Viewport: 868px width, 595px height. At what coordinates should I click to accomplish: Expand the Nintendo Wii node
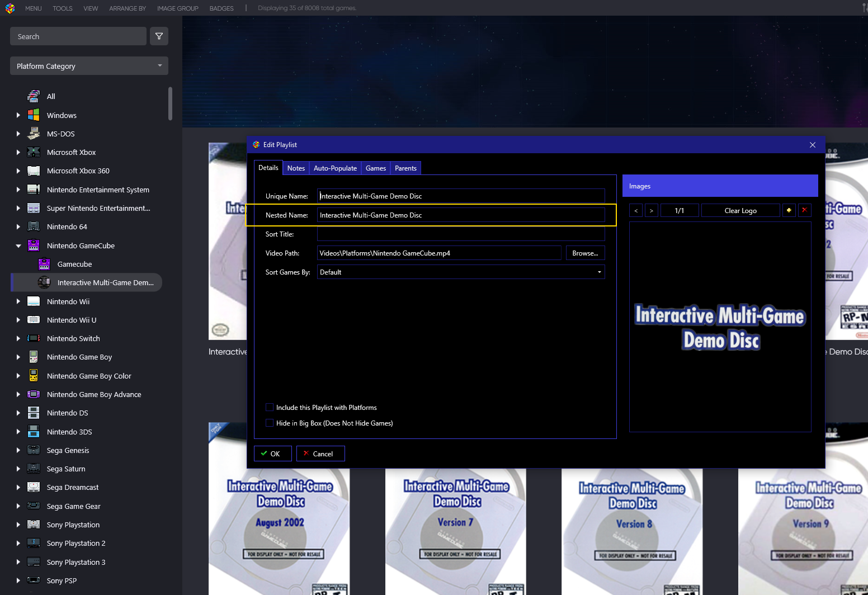click(18, 301)
